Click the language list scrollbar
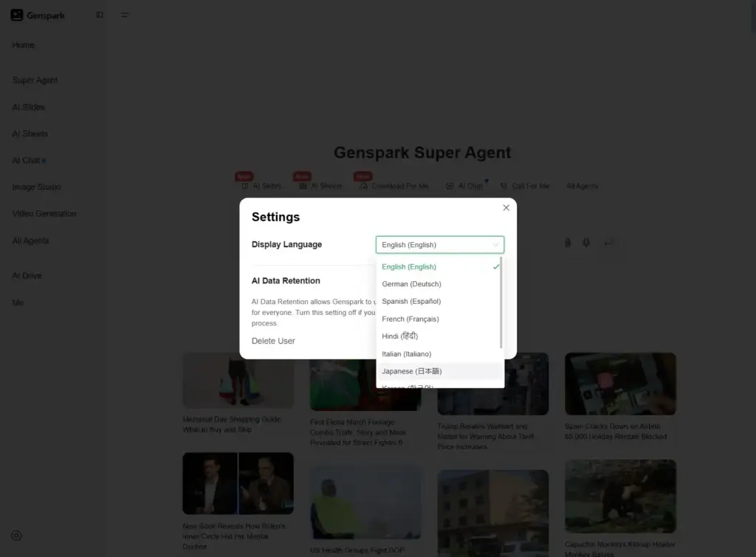This screenshot has height=557, width=756. pyautogui.click(x=501, y=302)
